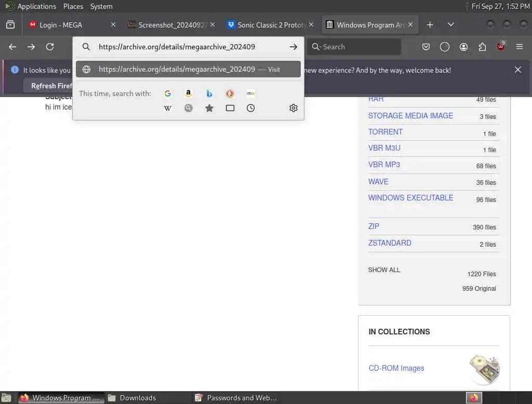Dismiss the Firefox refresh notification bar
The width and height of the screenshot is (532, 404).
click(x=518, y=70)
